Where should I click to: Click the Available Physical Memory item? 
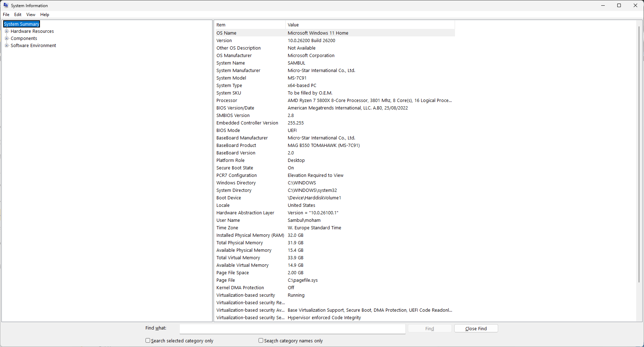click(244, 250)
